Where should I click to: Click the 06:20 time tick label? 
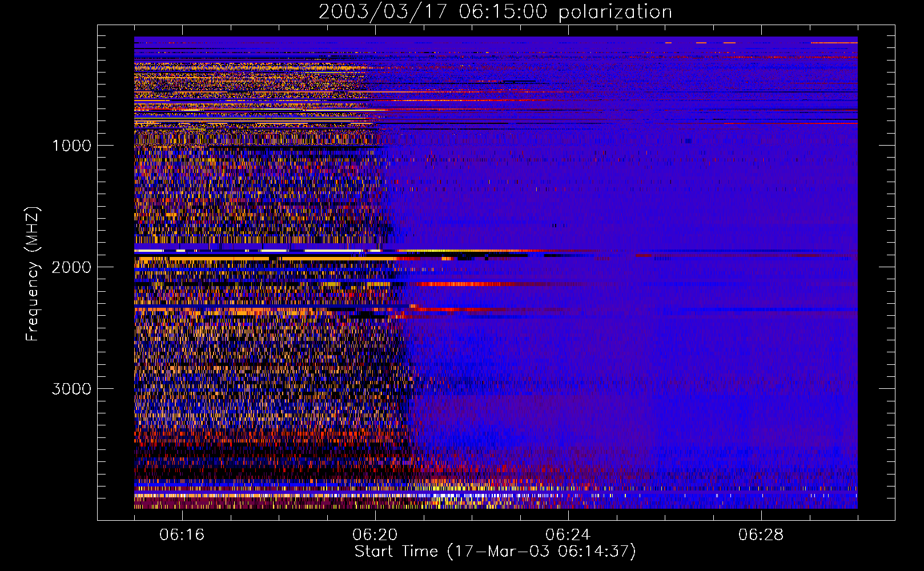coord(375,534)
